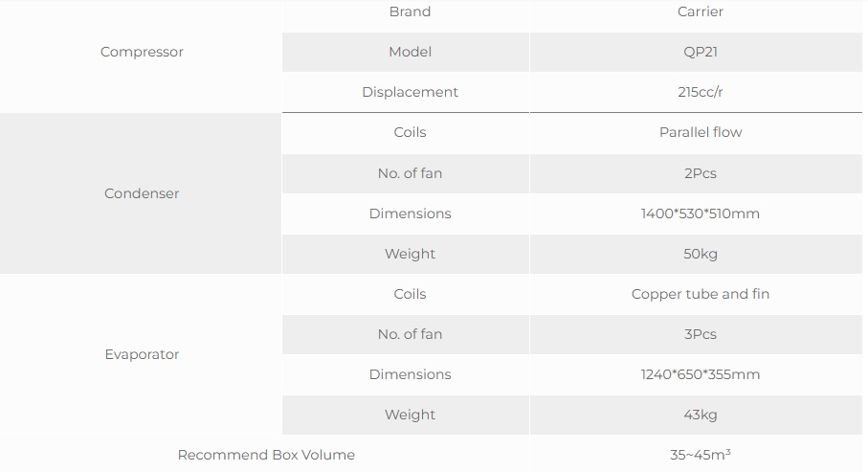Select the Parallel flow coils value
The image size is (868, 472).
(x=700, y=132)
